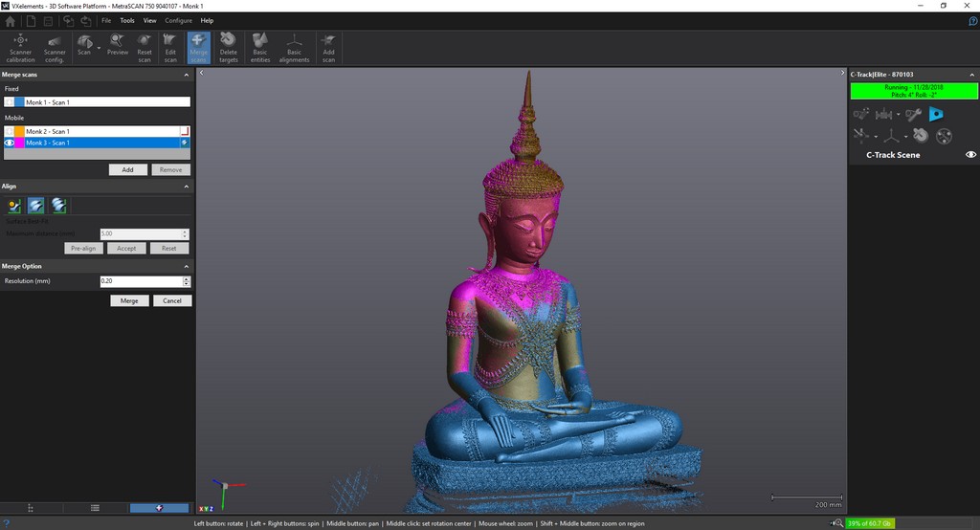This screenshot has height=530, width=980.
Task: Click the Cancel button
Action: (x=172, y=301)
